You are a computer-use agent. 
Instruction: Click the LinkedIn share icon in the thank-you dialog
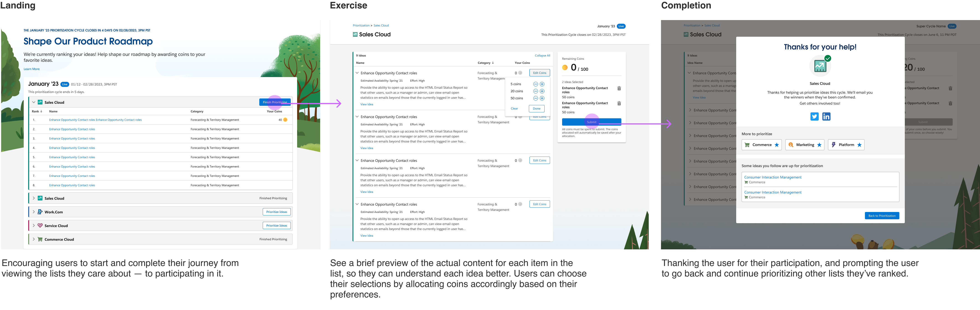pyautogui.click(x=826, y=116)
